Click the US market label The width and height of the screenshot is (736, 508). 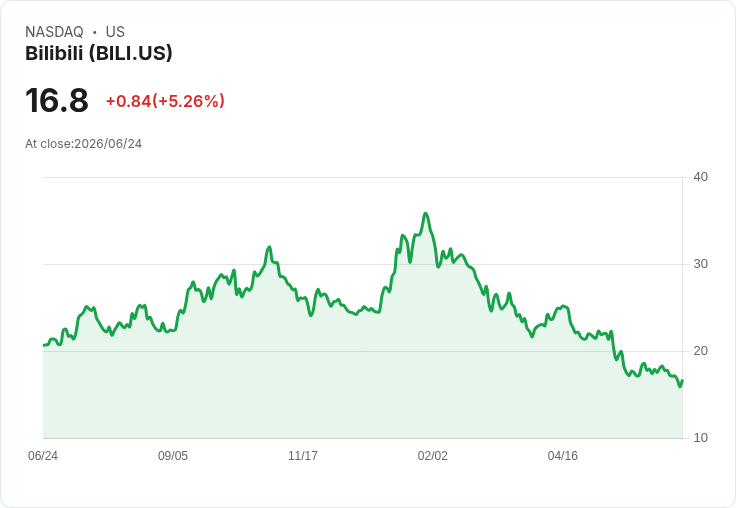115,32
